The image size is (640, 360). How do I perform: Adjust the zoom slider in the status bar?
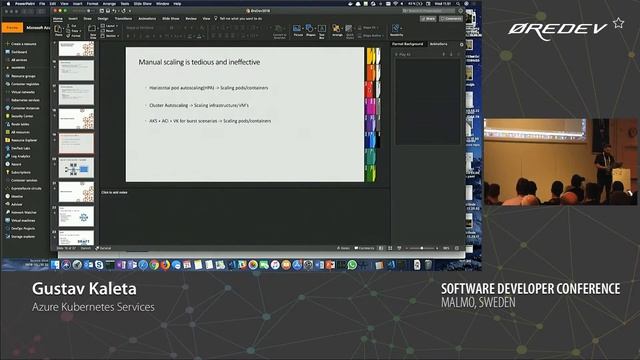pyautogui.click(x=422, y=248)
